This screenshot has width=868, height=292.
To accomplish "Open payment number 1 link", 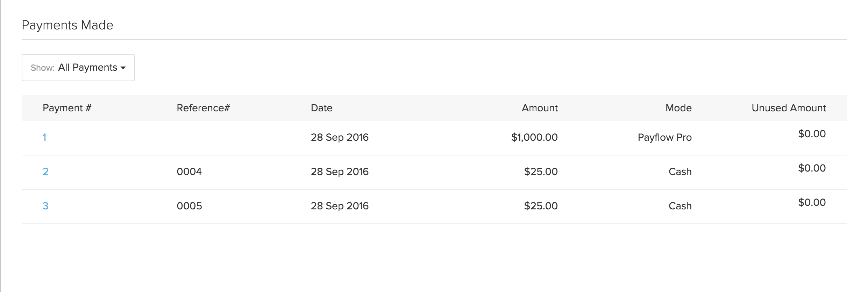I will 44,137.
